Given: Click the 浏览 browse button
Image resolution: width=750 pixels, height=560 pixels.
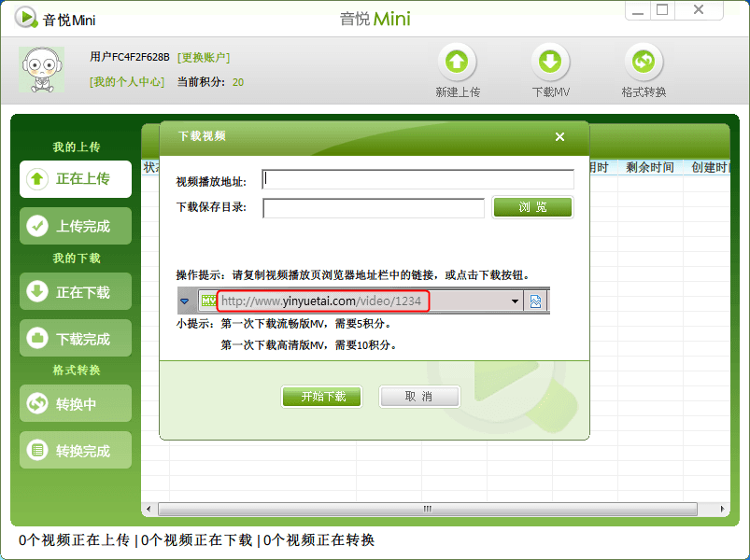Looking at the screenshot, I should point(532,207).
